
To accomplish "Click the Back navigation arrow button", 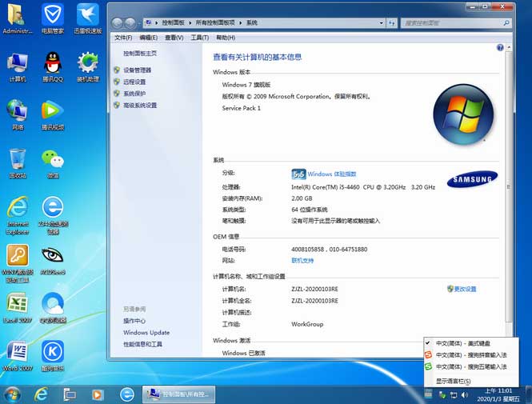I will 118,23.
